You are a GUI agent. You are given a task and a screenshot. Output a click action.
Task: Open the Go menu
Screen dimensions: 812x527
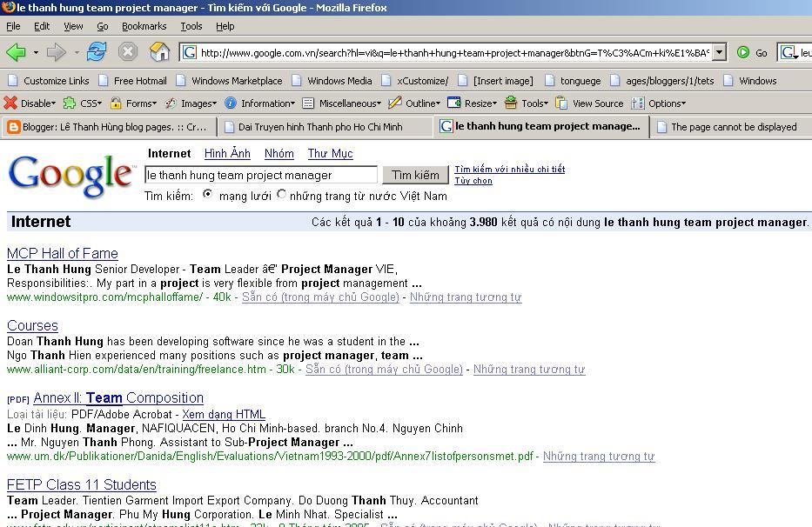(103, 26)
